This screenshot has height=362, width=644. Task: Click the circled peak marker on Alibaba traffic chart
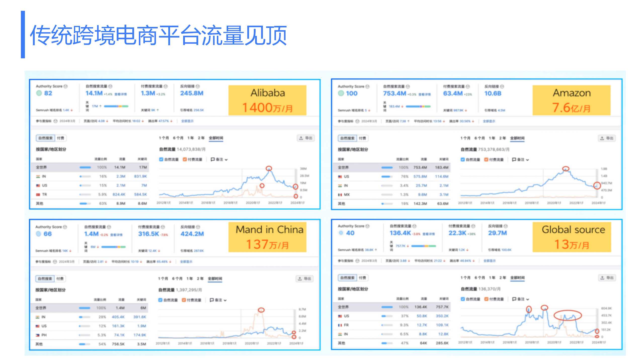click(x=269, y=168)
